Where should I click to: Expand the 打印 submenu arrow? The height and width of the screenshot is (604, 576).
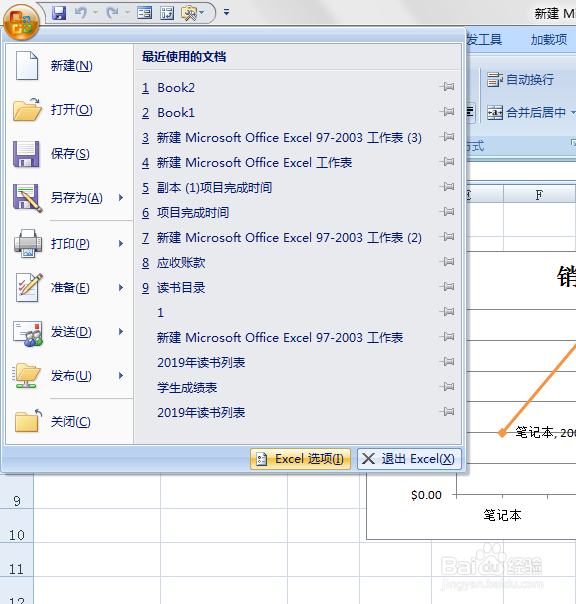click(x=121, y=243)
